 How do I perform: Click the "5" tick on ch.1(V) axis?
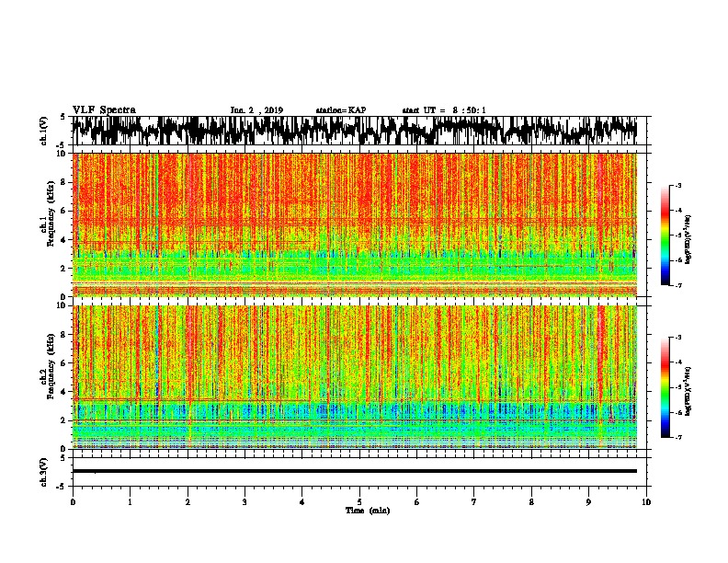click(x=63, y=117)
